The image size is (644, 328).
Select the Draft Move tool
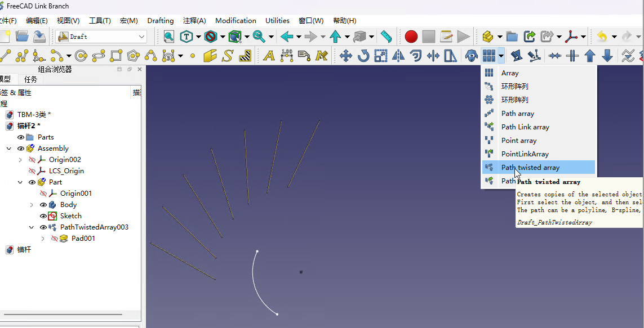coord(346,55)
